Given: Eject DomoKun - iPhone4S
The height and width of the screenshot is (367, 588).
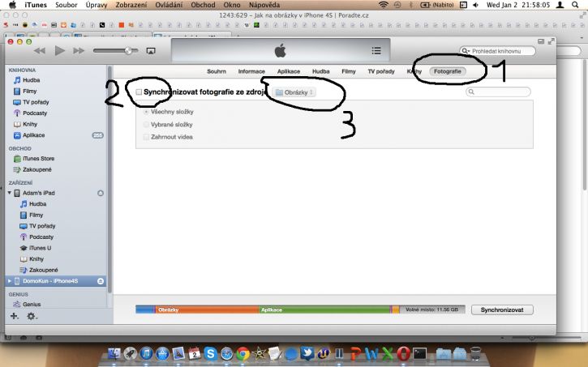Looking at the screenshot, I should point(101,281).
